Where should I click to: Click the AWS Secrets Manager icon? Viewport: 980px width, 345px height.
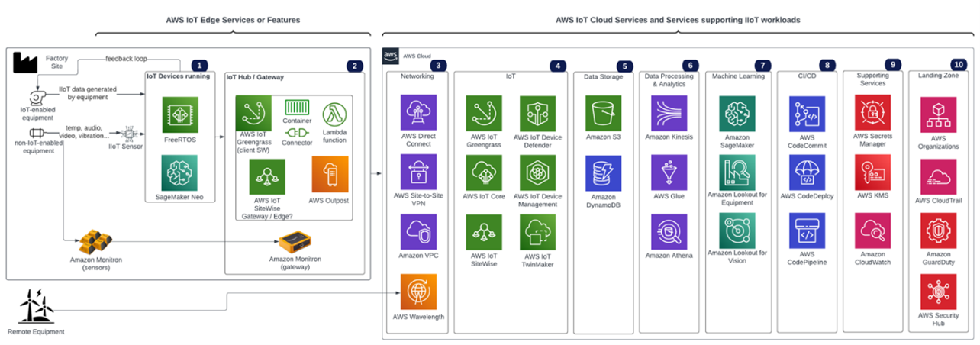point(873,113)
